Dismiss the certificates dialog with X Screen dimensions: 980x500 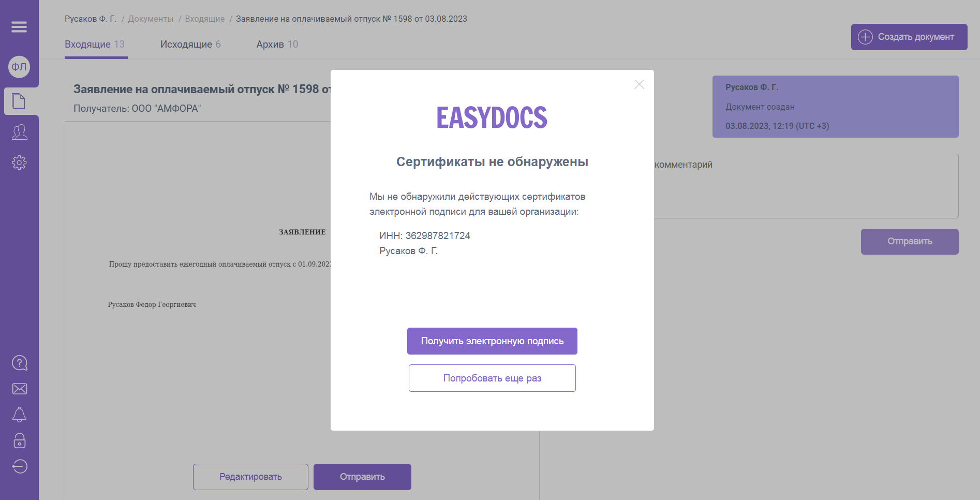639,84
